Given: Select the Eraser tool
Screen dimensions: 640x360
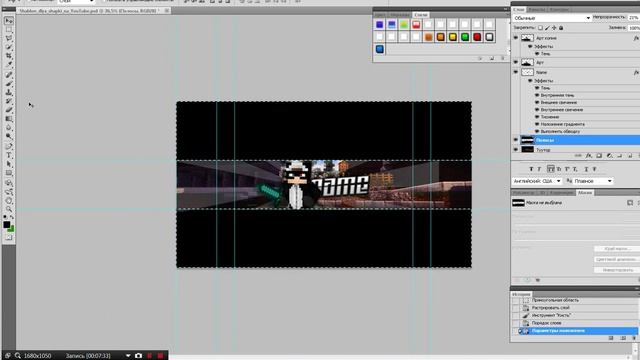Looking at the screenshot, I should [x=9, y=110].
